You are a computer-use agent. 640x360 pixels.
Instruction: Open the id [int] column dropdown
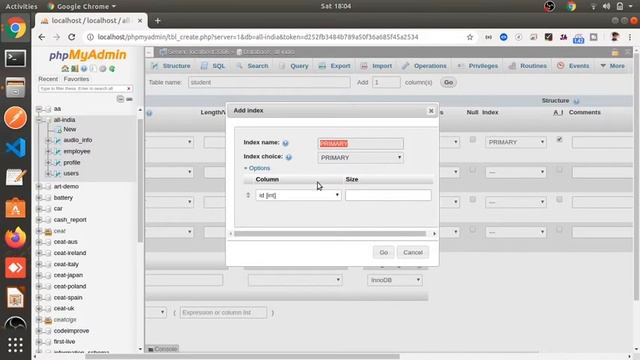click(x=298, y=195)
